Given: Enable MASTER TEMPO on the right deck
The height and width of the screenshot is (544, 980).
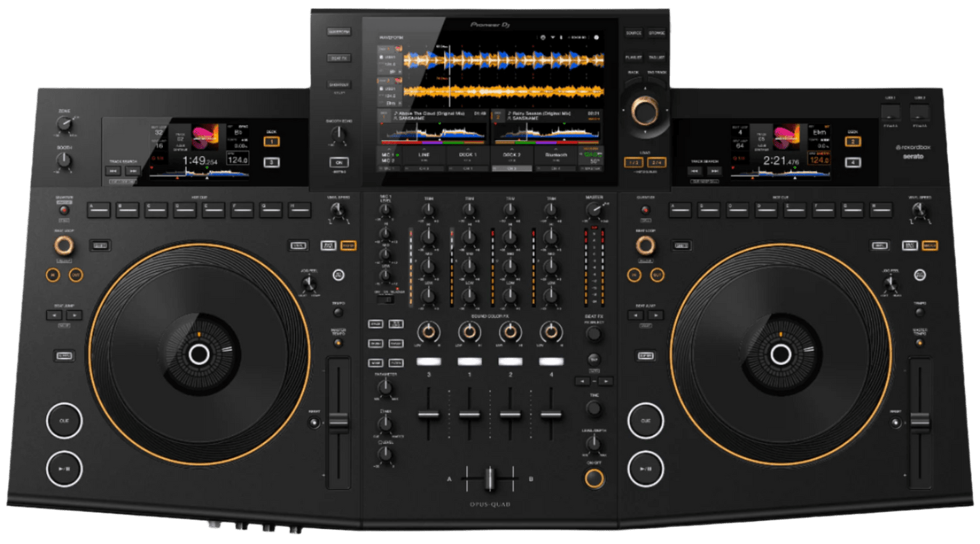Looking at the screenshot, I should 920,343.
